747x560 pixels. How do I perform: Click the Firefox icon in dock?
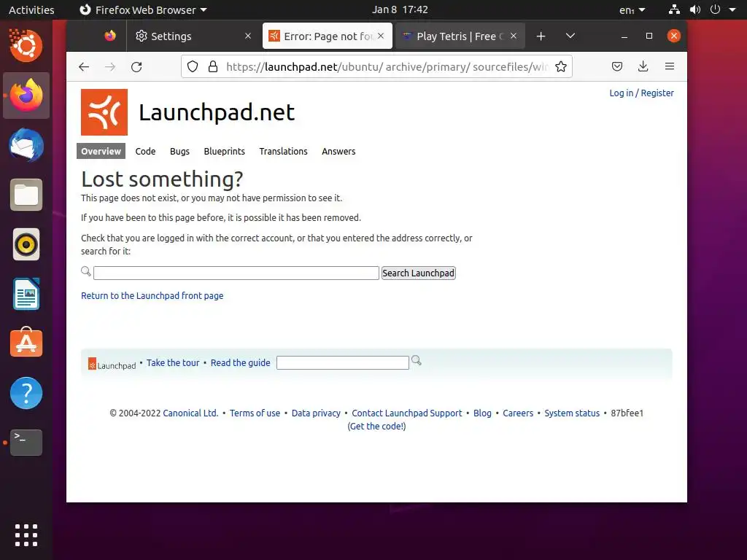tap(26, 96)
